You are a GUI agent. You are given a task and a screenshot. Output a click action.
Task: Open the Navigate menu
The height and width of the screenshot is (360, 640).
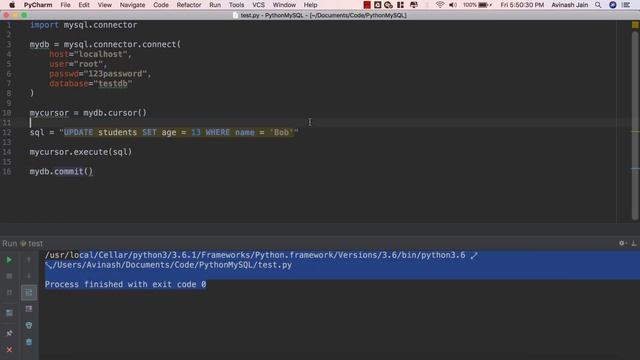(132, 5)
